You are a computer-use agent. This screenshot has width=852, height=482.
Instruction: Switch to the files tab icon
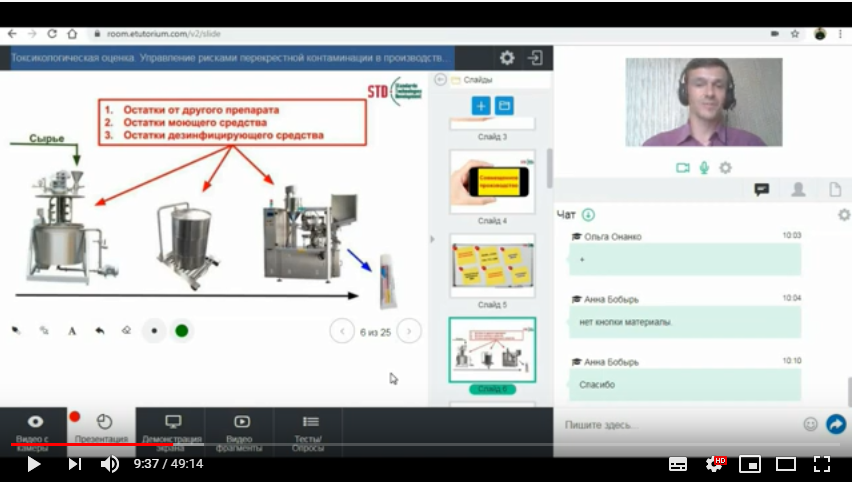(835, 189)
